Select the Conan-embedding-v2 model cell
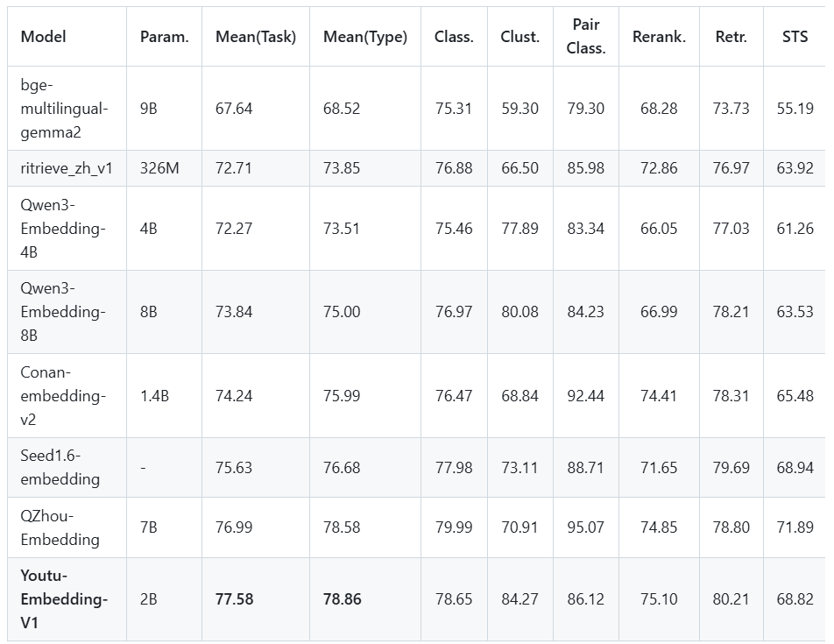Image resolution: width=834 pixels, height=644 pixels. 63,396
